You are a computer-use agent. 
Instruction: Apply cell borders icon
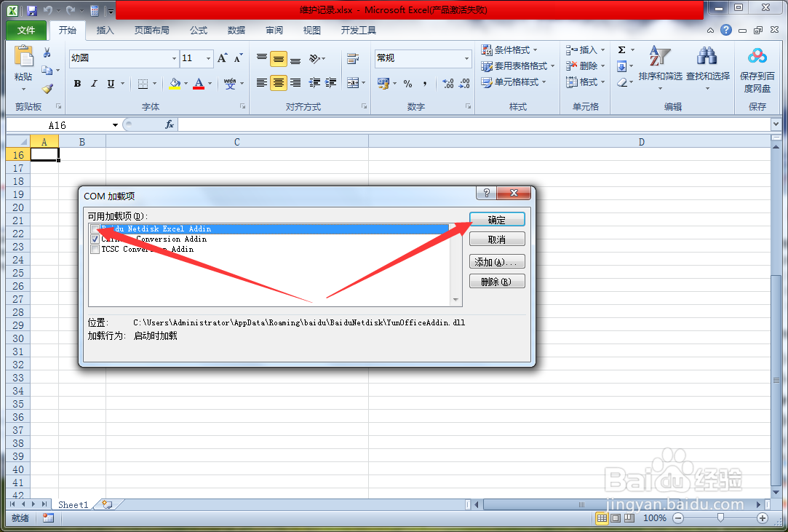coord(143,84)
